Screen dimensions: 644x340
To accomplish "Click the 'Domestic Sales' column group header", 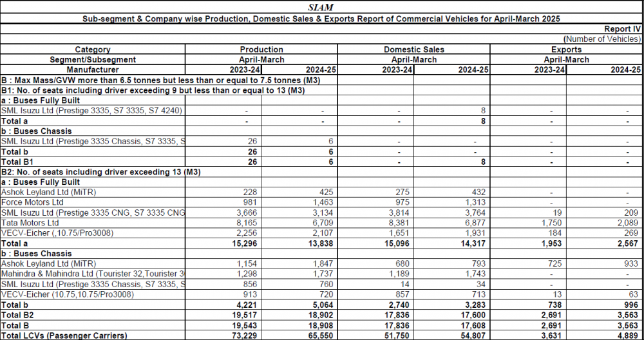I will click(x=414, y=50).
